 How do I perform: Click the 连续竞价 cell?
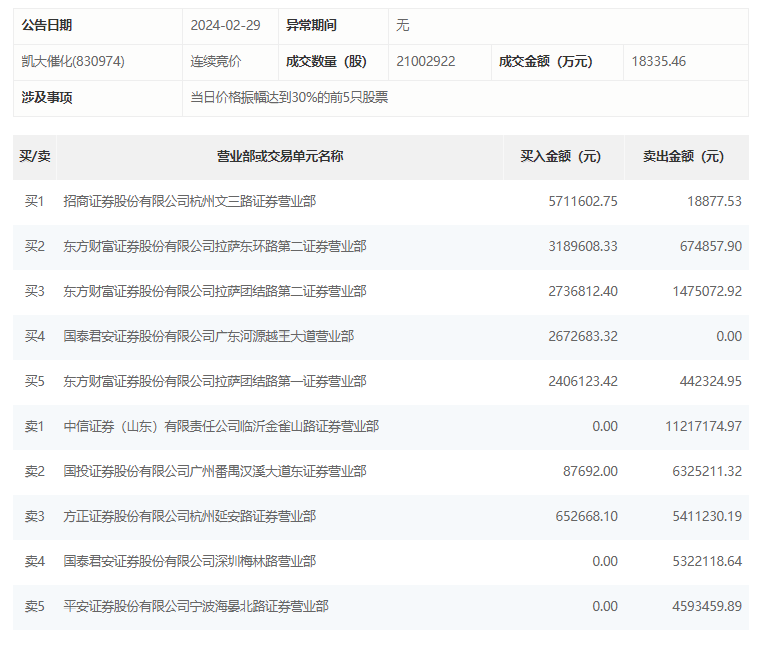[x=216, y=62]
